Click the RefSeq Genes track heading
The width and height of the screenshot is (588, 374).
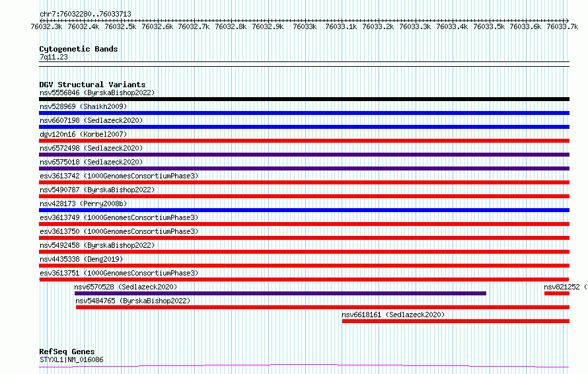67,352
